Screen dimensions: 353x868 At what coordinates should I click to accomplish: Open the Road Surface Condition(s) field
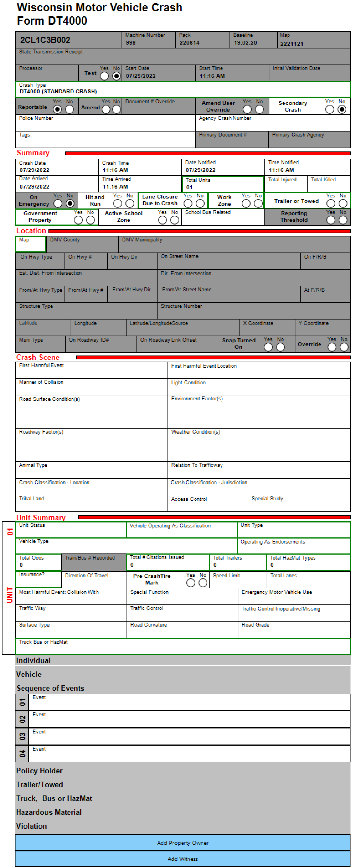tap(91, 412)
